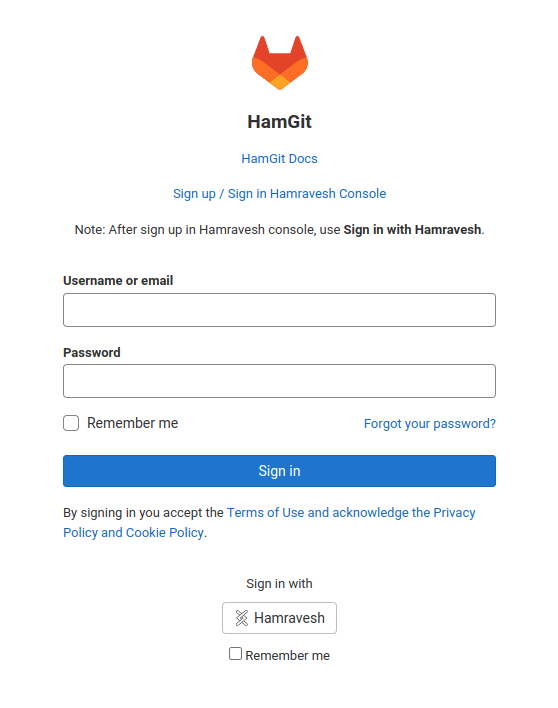Check Remember me below Hamravesh button
Image resolution: width=558 pixels, height=708 pixels.
tap(235, 654)
